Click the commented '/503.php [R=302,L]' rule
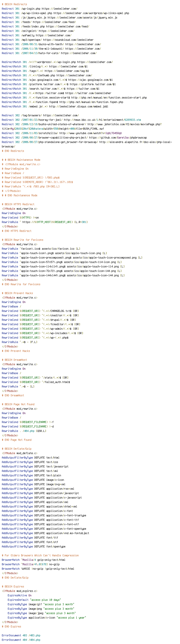The height and width of the screenshot is (644, 180). (x=31, y=186)
